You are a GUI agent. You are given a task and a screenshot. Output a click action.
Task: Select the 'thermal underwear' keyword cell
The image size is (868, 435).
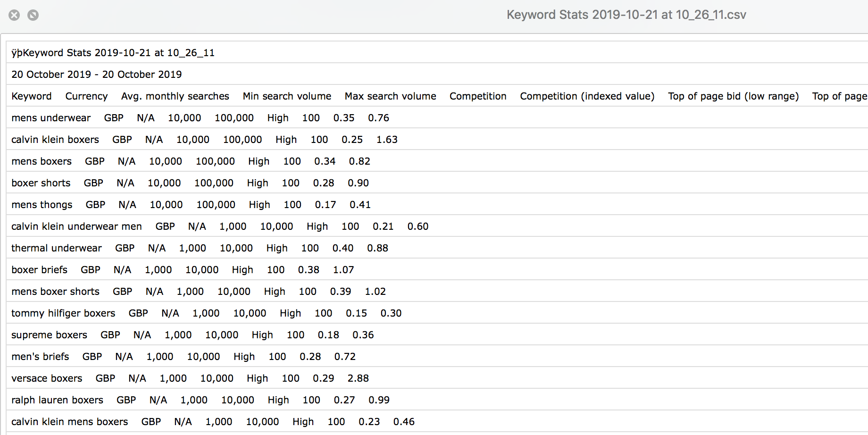coord(57,248)
